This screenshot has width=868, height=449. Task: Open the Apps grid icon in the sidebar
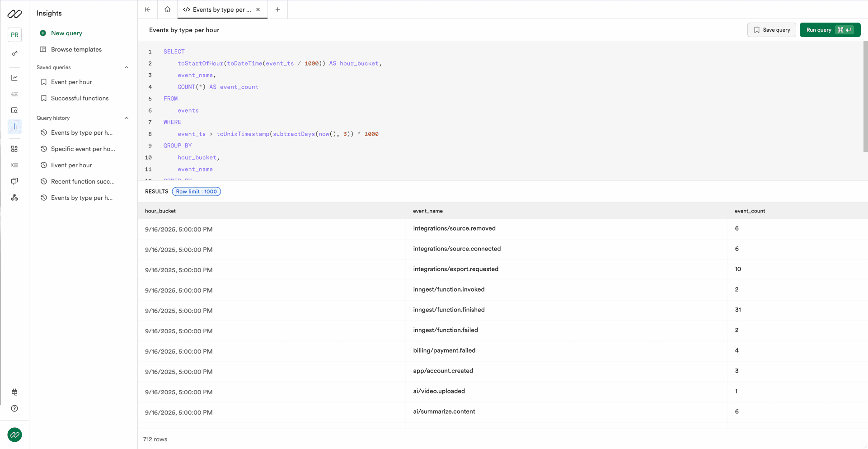pos(14,148)
